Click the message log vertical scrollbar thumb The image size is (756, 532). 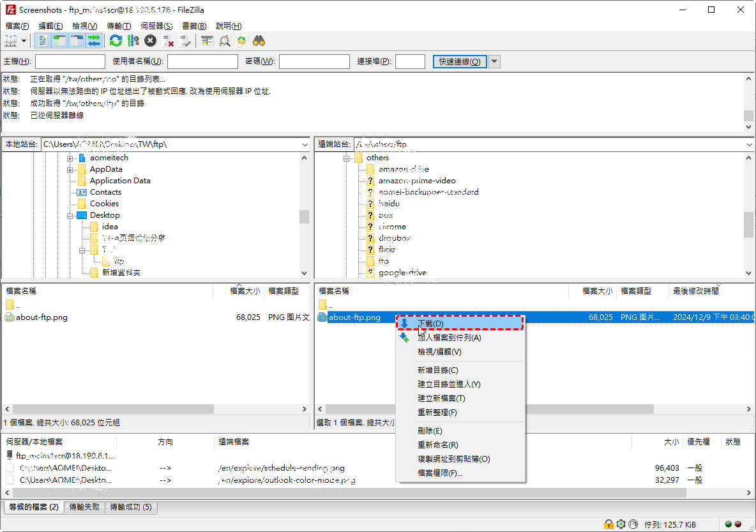[x=748, y=116]
